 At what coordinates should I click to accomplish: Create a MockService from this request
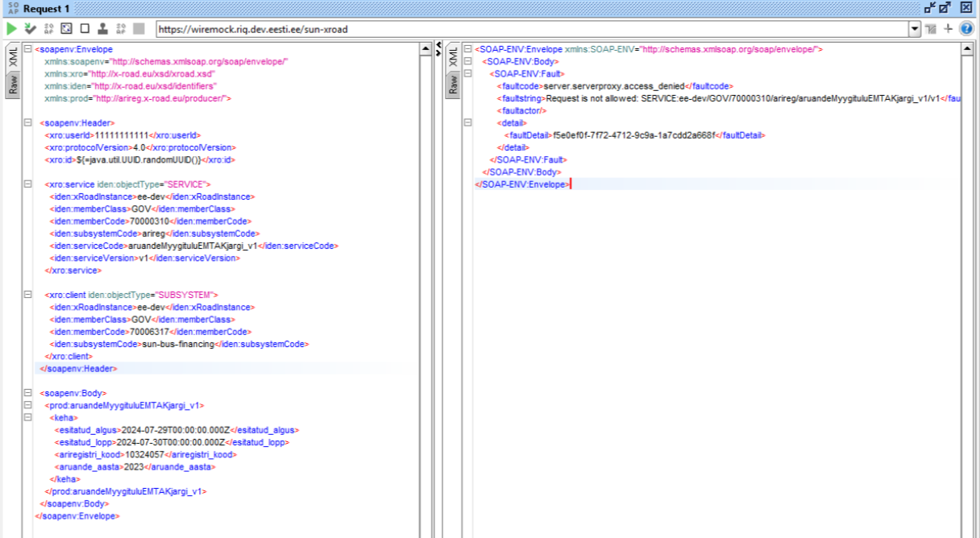[x=49, y=28]
